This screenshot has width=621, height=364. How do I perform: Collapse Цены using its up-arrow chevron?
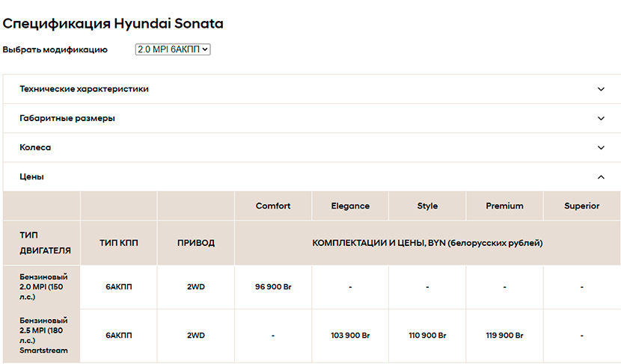pyautogui.click(x=601, y=177)
